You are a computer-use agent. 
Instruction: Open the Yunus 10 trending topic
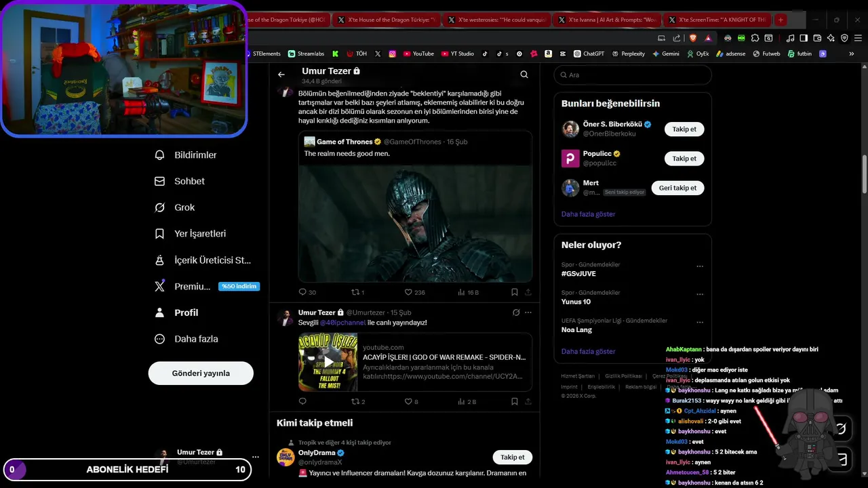tap(576, 302)
